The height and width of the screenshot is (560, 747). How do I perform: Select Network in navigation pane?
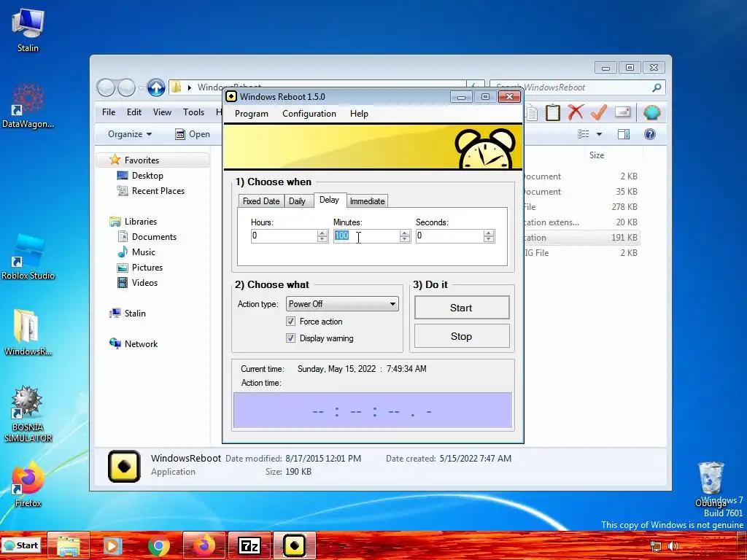(141, 344)
